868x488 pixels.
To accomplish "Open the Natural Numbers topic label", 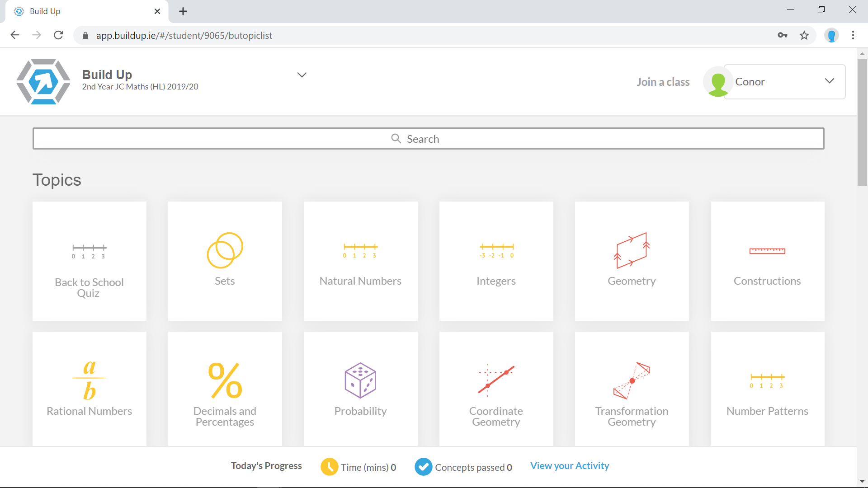I will [x=360, y=281].
